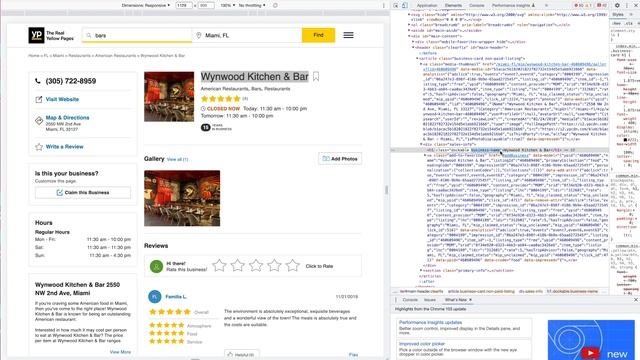Open the Gallery View all link
The height and width of the screenshot is (360, 640).
tap(178, 159)
